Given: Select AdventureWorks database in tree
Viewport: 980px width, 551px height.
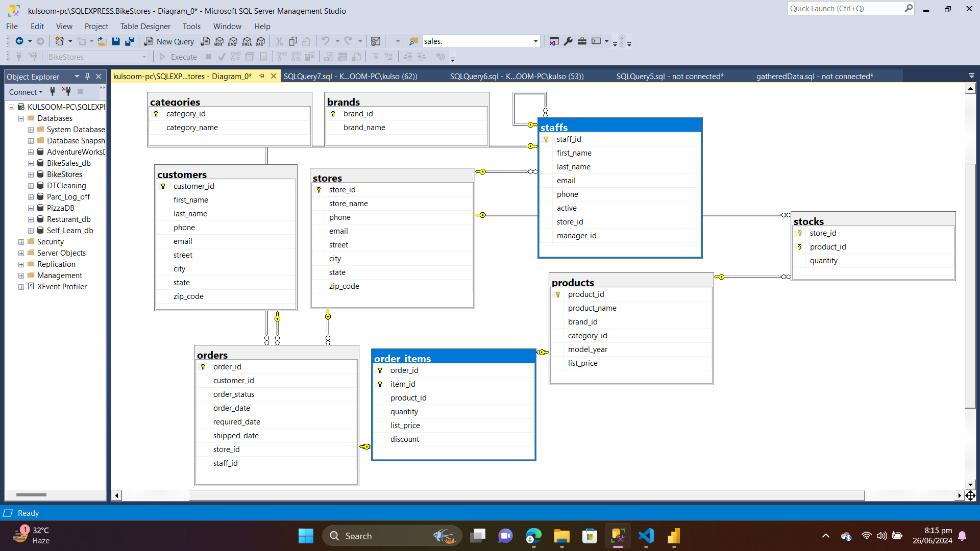Looking at the screenshot, I should coord(76,152).
